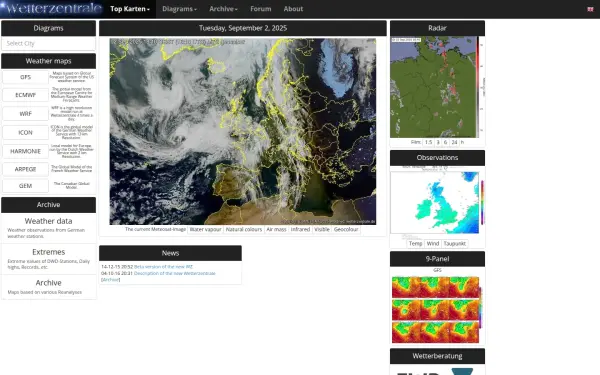Open GFS weather maps
This screenshot has height=375, width=600.
click(x=26, y=77)
